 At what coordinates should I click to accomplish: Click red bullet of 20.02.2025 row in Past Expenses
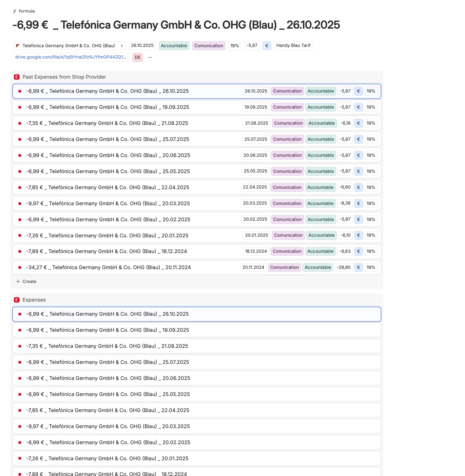pos(20,220)
